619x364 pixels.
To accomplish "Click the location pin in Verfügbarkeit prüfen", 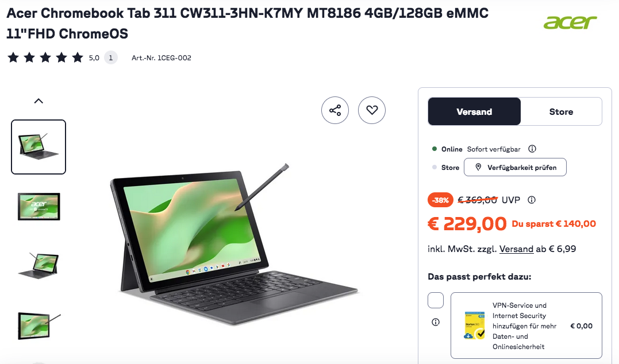I will point(478,167).
